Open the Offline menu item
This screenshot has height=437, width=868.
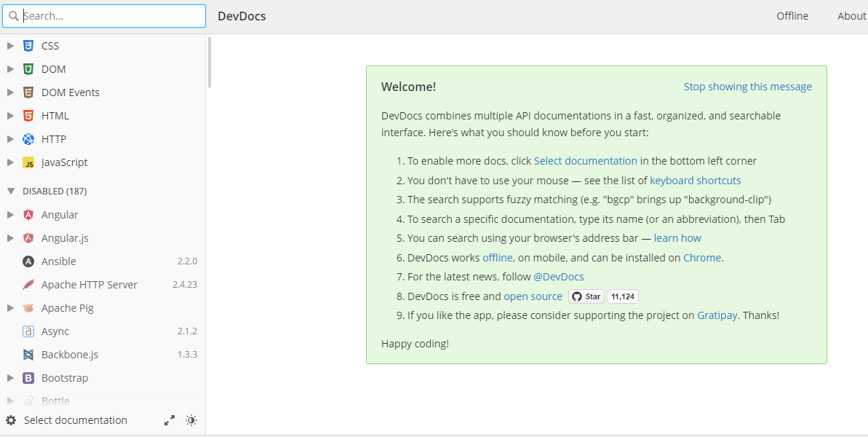pyautogui.click(x=792, y=16)
